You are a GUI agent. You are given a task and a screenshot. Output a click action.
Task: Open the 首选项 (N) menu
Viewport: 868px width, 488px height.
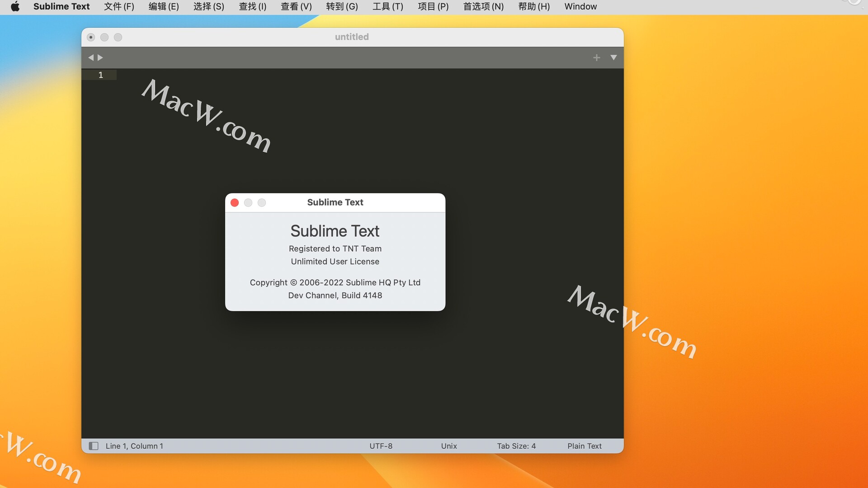[x=483, y=6]
